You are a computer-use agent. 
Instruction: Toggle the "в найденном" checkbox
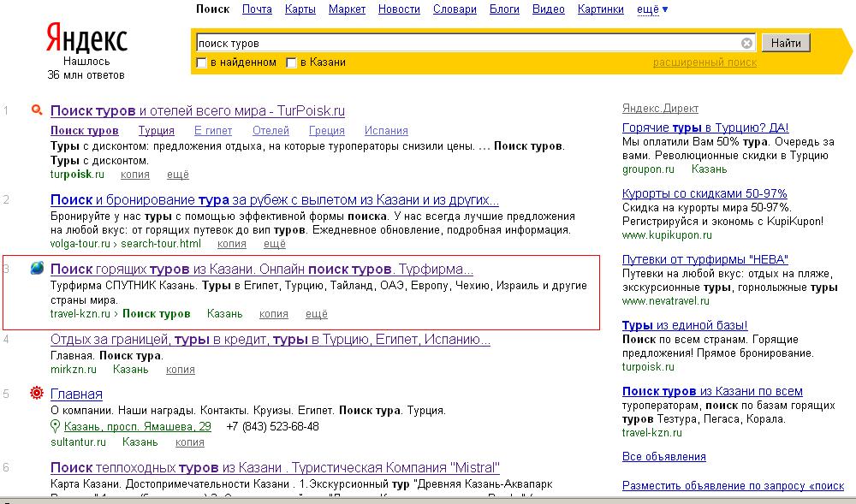click(202, 62)
